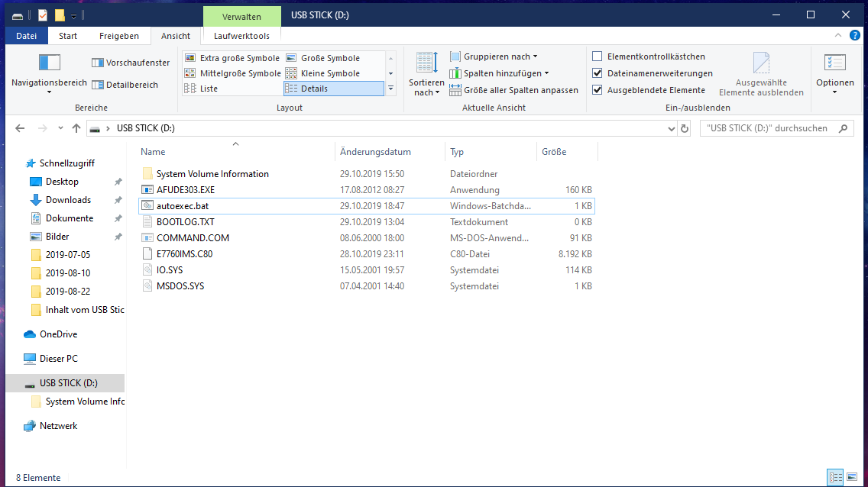The image size is (868, 487).
Task: Select Extra große Symbole layout
Action: (x=232, y=58)
